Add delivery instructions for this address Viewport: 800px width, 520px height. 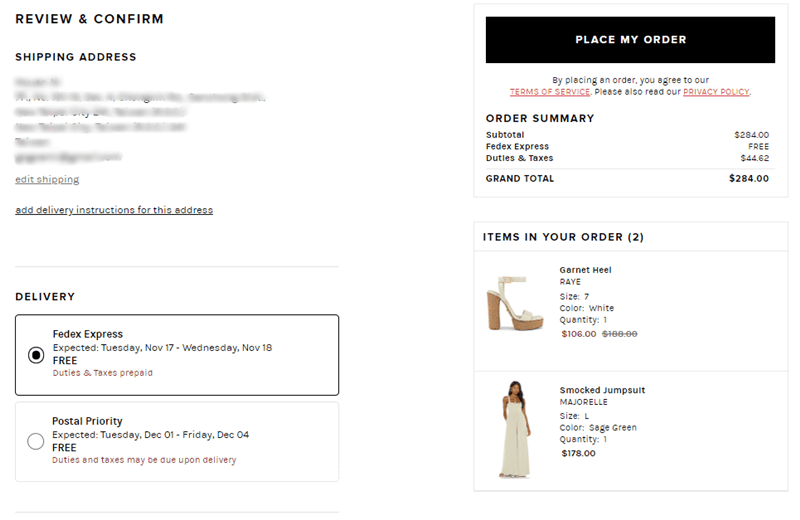click(x=114, y=210)
